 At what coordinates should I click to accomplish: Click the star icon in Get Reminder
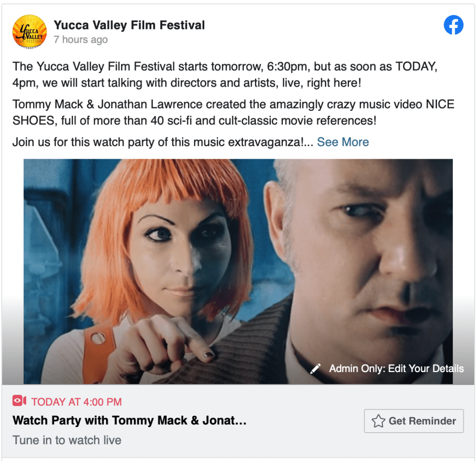pyautogui.click(x=378, y=421)
